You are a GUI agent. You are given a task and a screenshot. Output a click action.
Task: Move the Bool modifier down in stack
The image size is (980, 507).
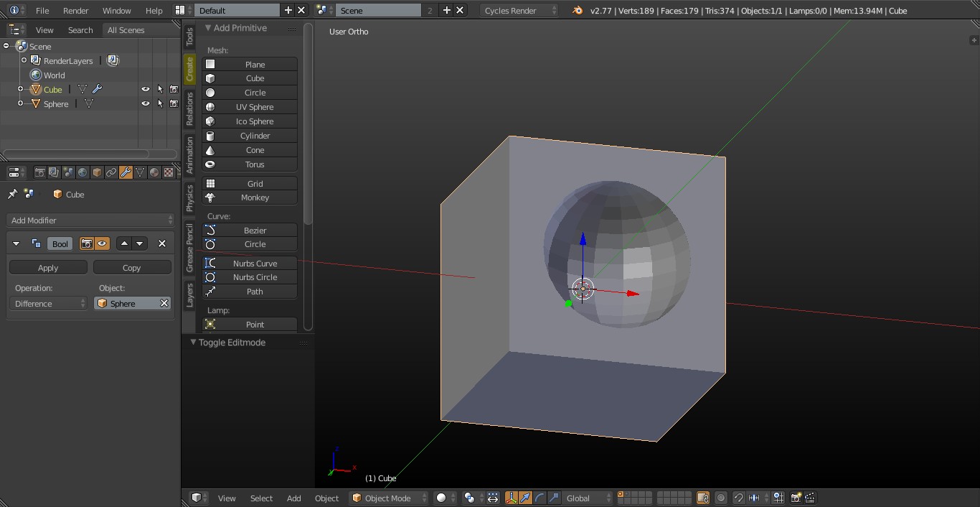tap(140, 243)
